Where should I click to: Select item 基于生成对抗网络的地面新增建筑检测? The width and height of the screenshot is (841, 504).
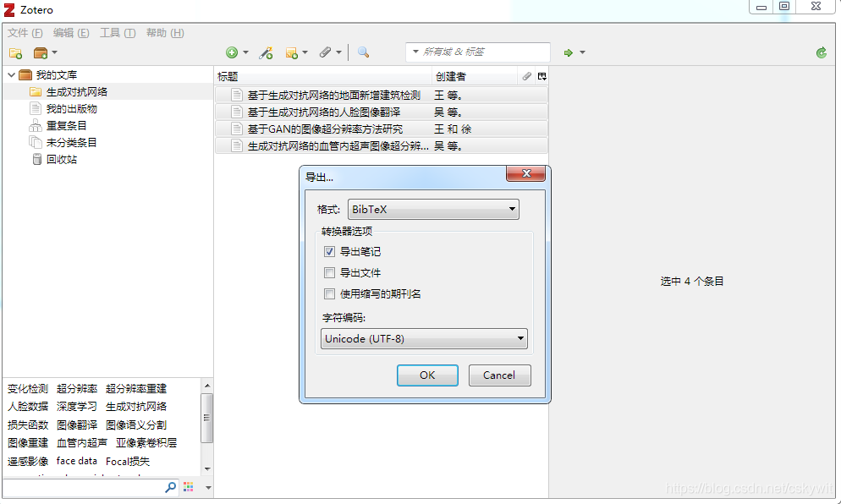click(382, 96)
